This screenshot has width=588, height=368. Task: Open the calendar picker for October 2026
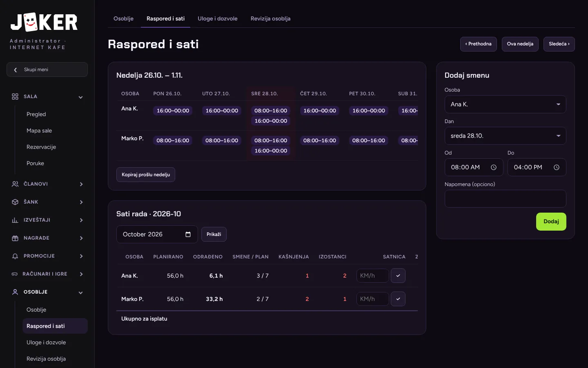188,234
